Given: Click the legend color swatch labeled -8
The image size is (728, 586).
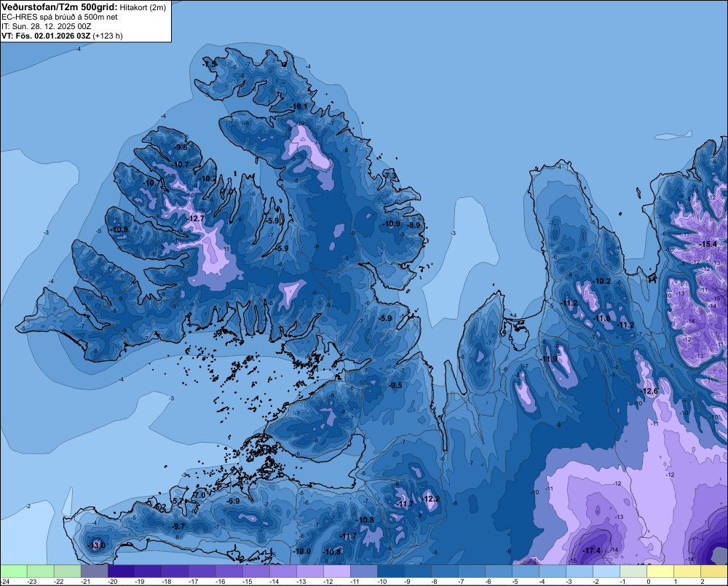Looking at the screenshot, I should (445, 571).
